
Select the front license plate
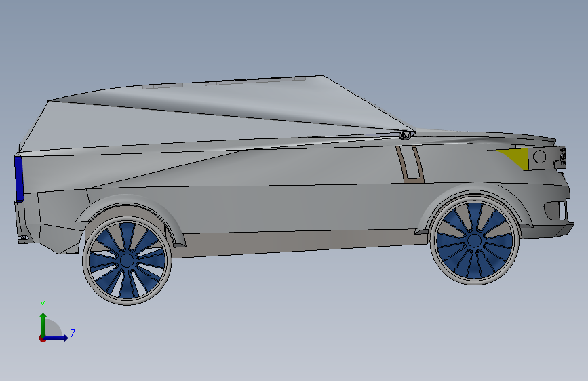[x=562, y=157]
